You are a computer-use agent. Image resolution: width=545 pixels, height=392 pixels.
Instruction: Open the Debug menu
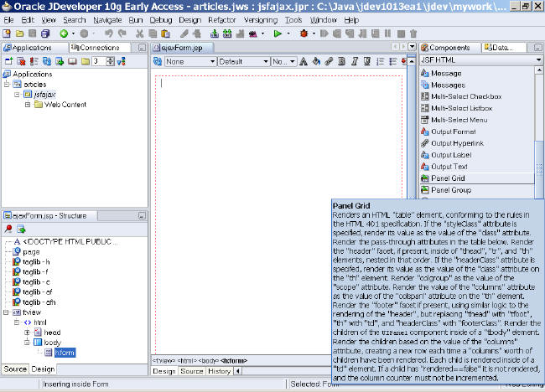161,20
